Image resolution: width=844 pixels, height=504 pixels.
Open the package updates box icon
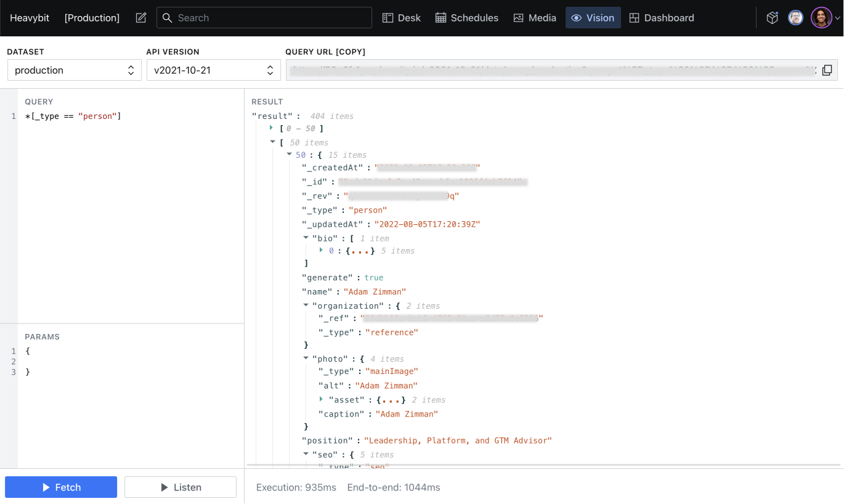(x=773, y=18)
